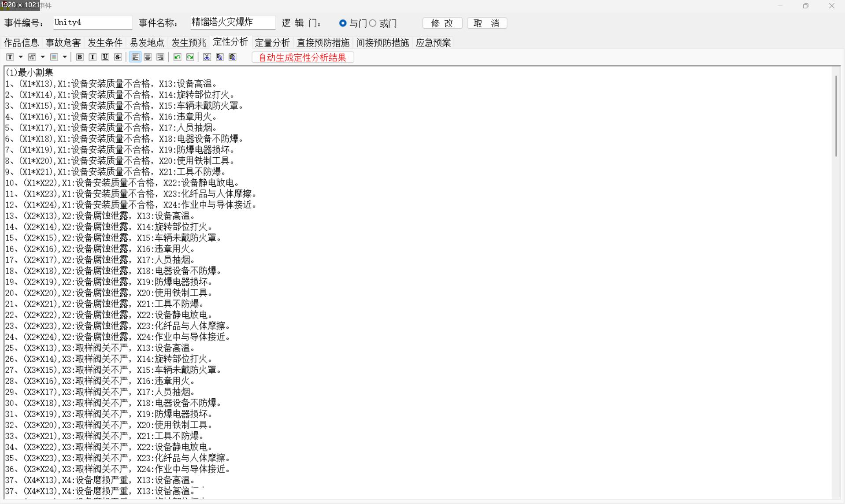Click the 取消 button
The width and height of the screenshot is (845, 504).
coord(487,23)
